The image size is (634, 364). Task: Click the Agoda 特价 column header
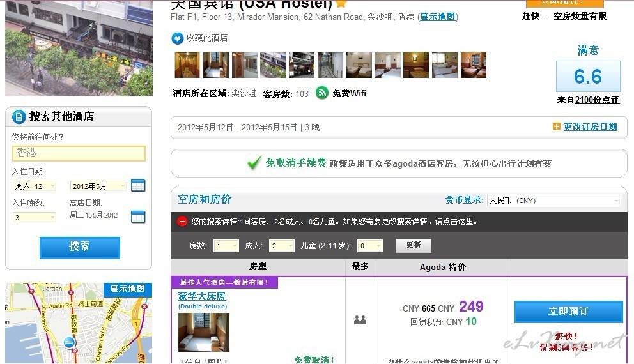pos(443,267)
